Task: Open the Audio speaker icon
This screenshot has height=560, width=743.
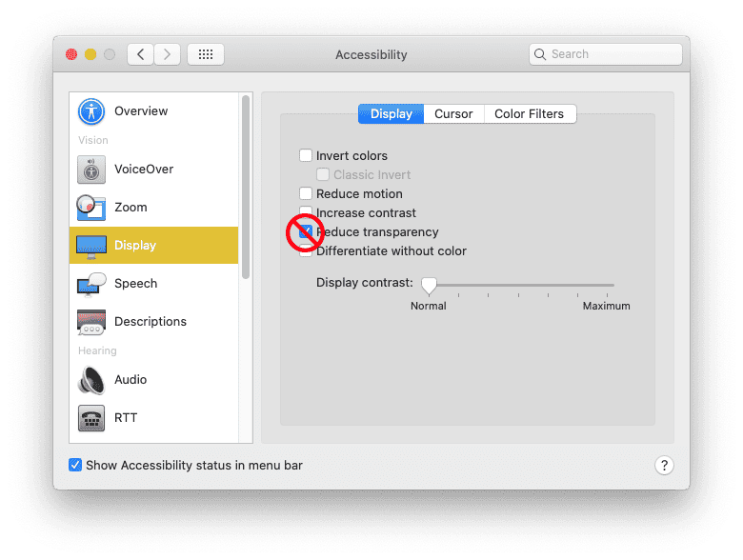Action: click(x=91, y=380)
